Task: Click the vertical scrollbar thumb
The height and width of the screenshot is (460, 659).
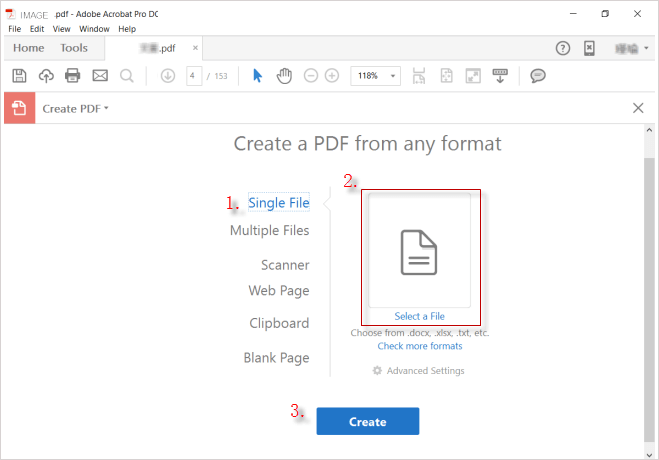Action: pos(649,300)
